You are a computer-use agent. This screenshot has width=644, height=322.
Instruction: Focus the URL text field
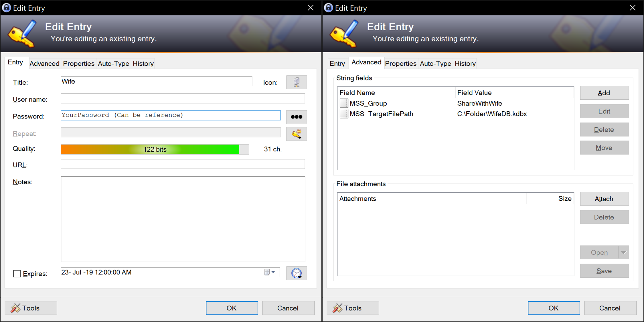tap(183, 164)
